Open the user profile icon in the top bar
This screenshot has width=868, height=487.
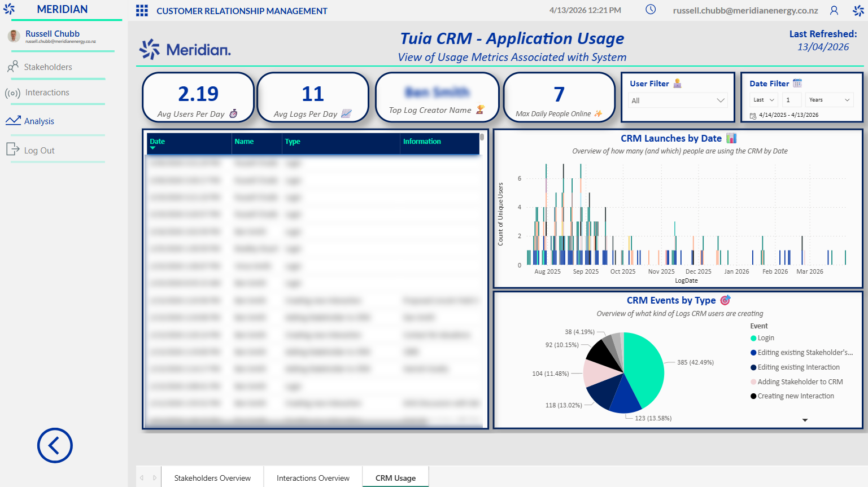[x=834, y=10]
